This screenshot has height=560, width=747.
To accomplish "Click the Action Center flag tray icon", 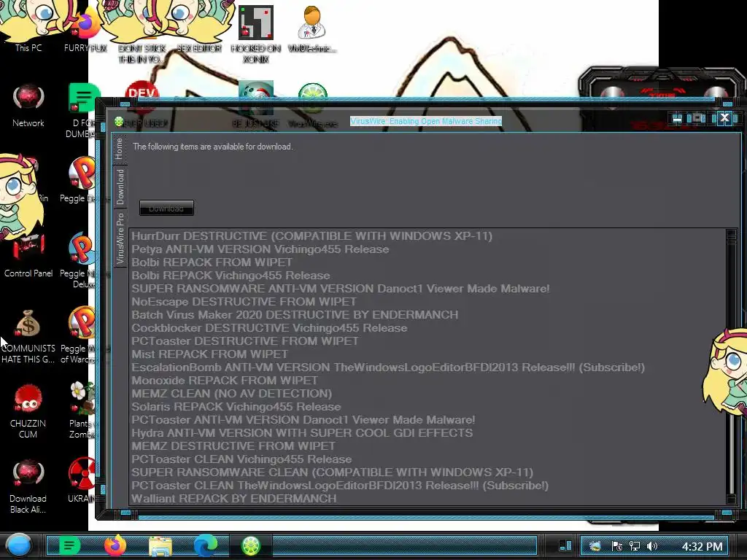I will click(x=617, y=546).
